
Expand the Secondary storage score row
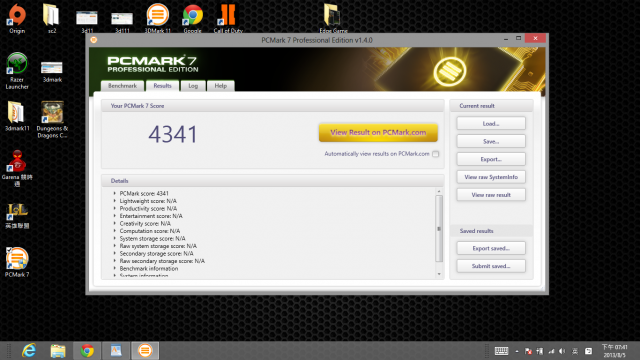coord(115,253)
